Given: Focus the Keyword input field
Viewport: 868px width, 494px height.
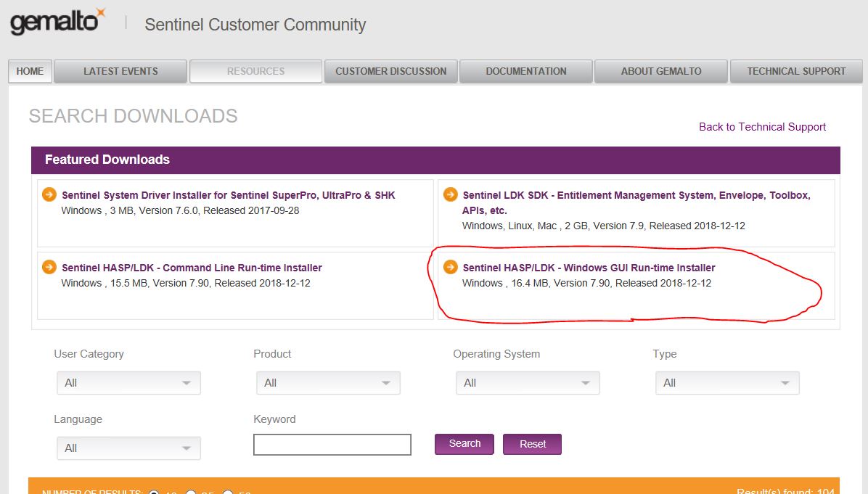Looking at the screenshot, I should 332,445.
